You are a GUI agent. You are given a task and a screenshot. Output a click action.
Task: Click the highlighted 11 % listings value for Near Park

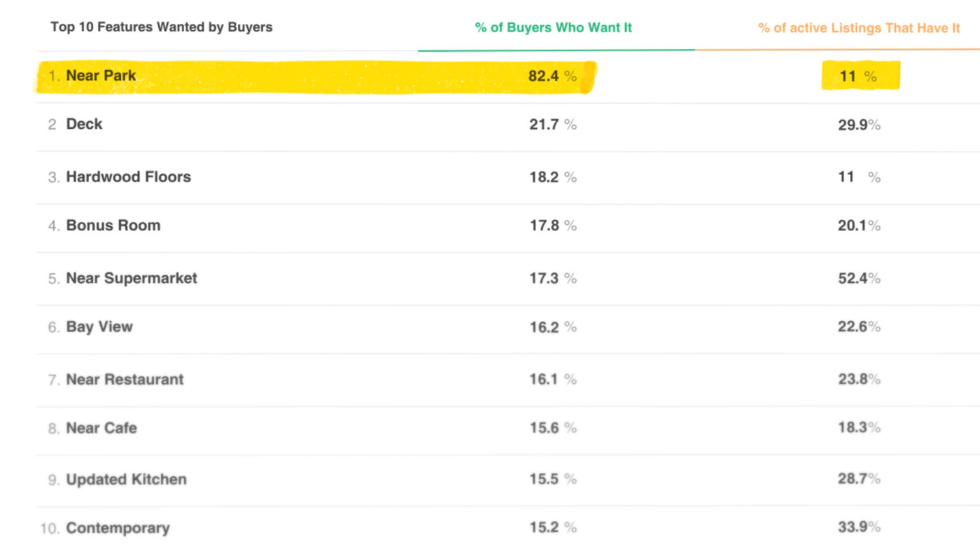[x=858, y=76]
